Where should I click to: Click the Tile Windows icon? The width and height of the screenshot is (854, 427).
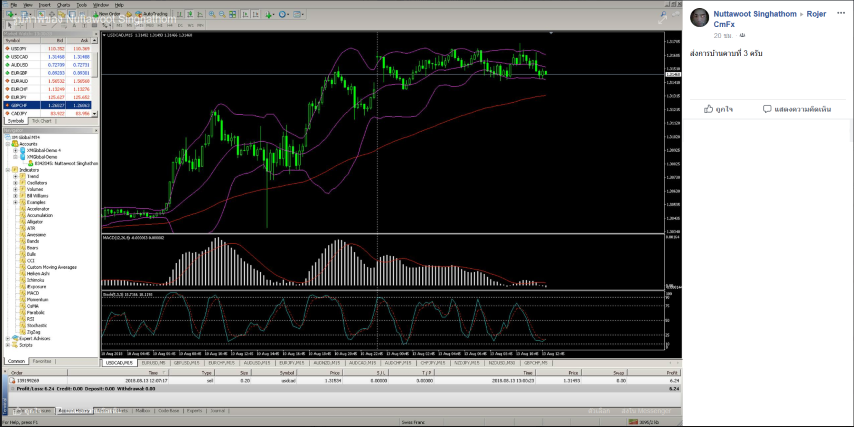[x=232, y=14]
